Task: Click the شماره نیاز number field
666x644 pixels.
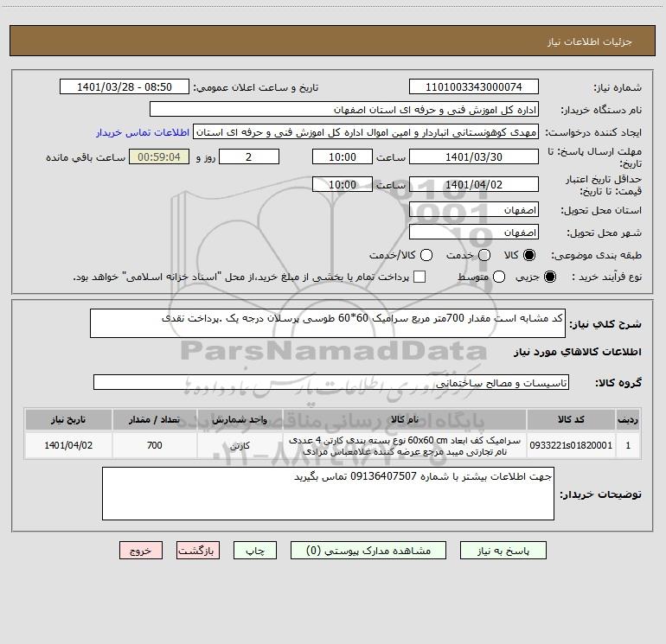Action: tap(474, 87)
